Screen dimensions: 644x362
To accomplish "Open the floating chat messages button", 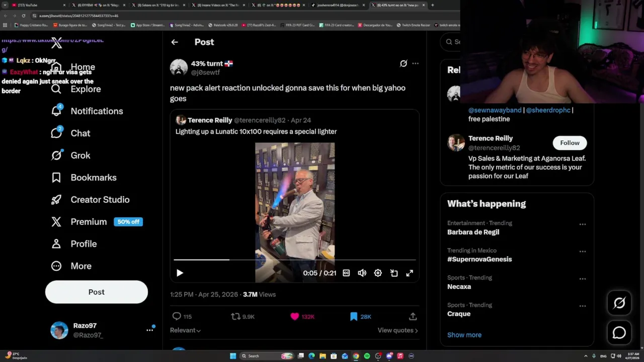I will (619, 332).
